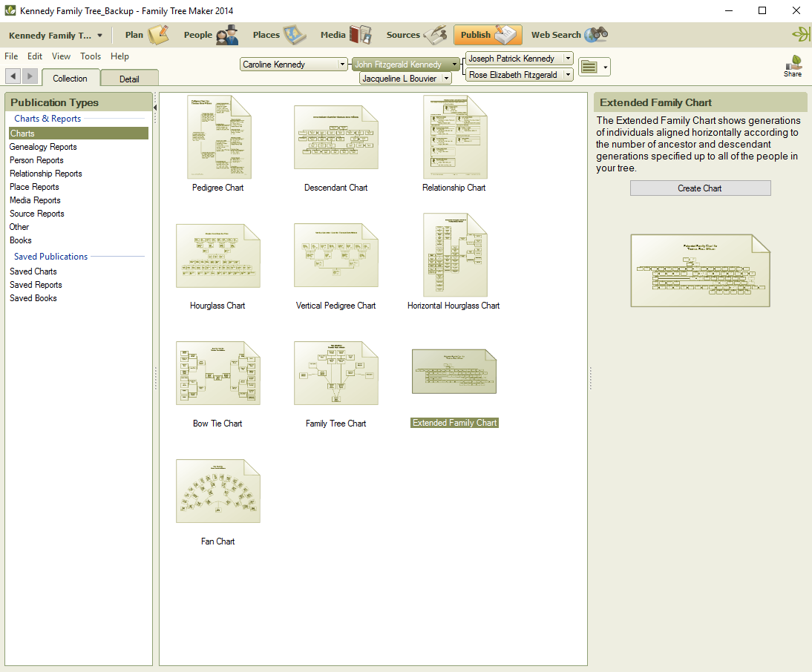This screenshot has width=812, height=672.
Task: Select Source Reports category
Action: (37, 214)
